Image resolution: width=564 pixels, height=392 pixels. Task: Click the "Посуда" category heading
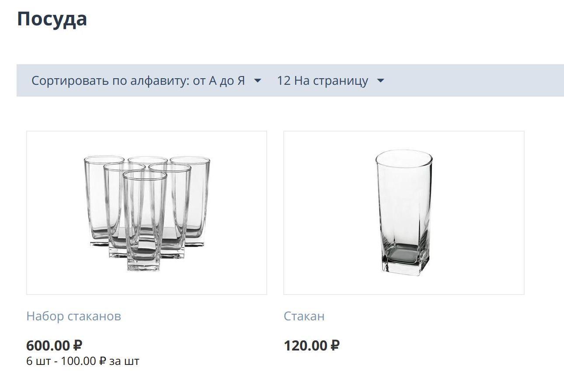coord(52,19)
